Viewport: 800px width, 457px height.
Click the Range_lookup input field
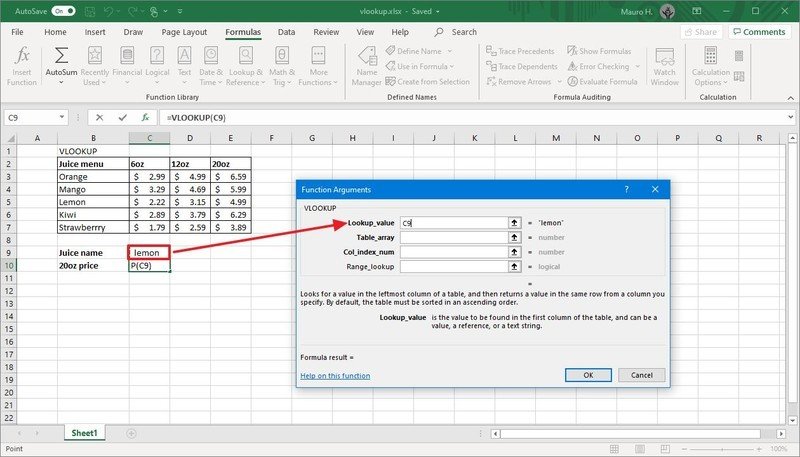(x=454, y=267)
